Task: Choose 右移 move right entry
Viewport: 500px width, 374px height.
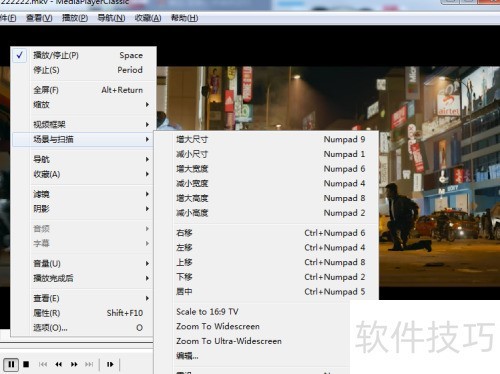Action: [266, 233]
